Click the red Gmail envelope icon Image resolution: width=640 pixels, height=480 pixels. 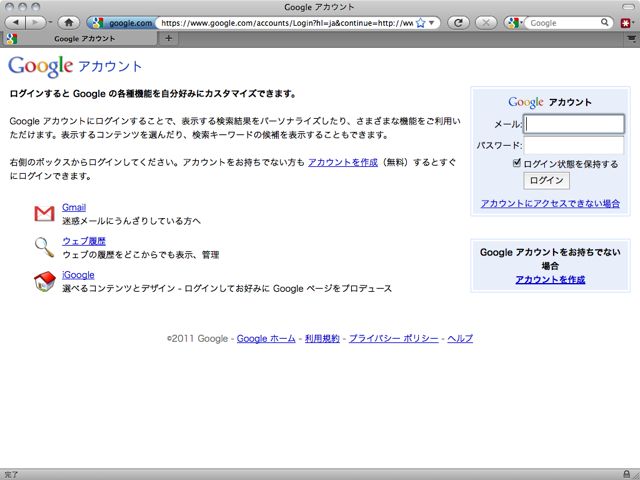(44, 213)
